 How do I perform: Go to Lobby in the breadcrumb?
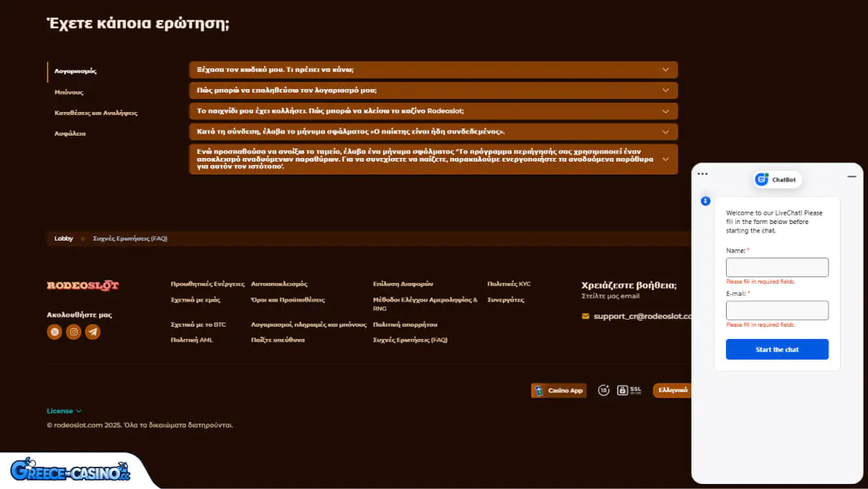(x=64, y=238)
